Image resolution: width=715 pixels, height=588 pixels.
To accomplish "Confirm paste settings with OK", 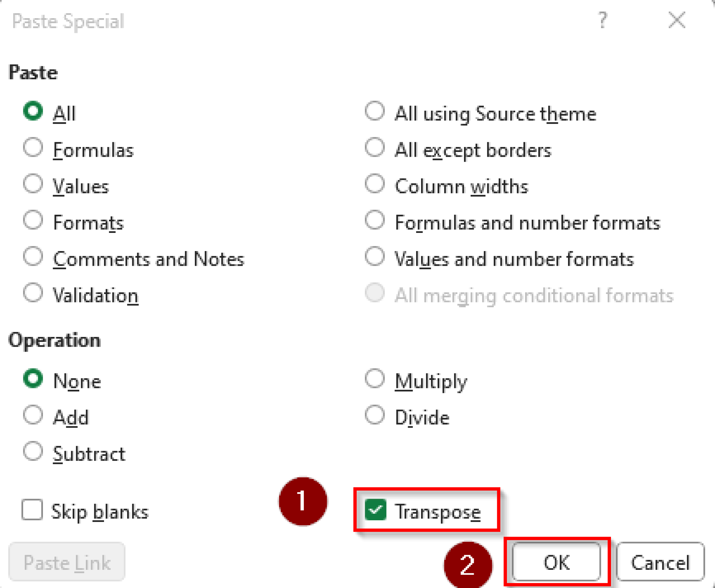I will [556, 562].
